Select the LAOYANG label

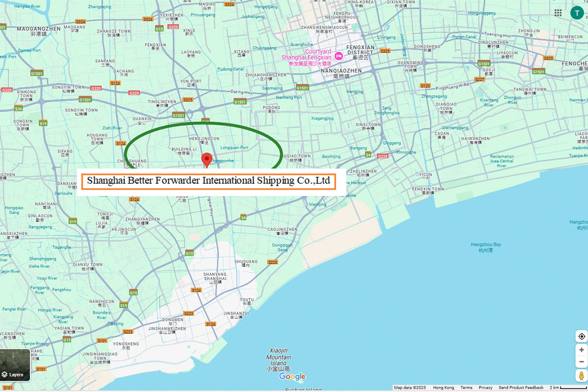click(x=191, y=53)
